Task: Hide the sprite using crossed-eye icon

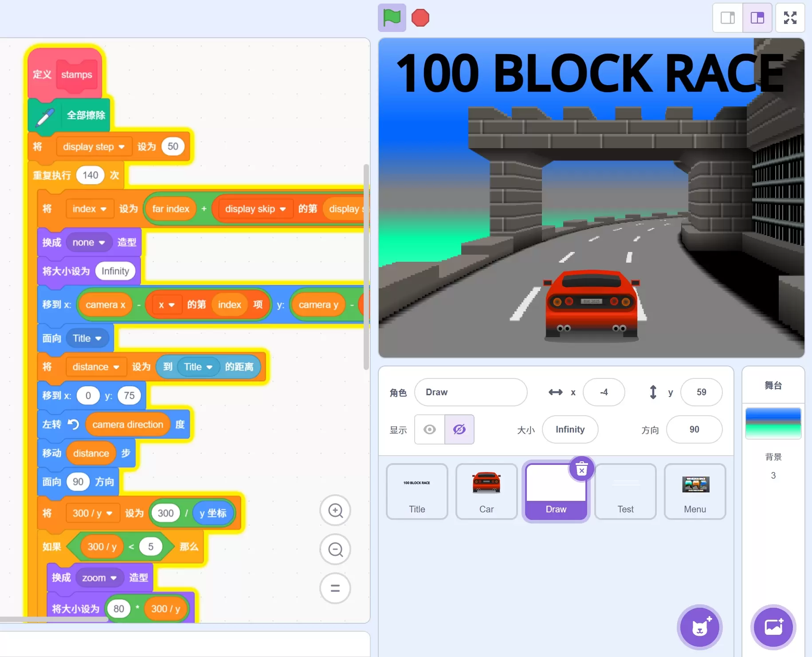Action: point(459,429)
